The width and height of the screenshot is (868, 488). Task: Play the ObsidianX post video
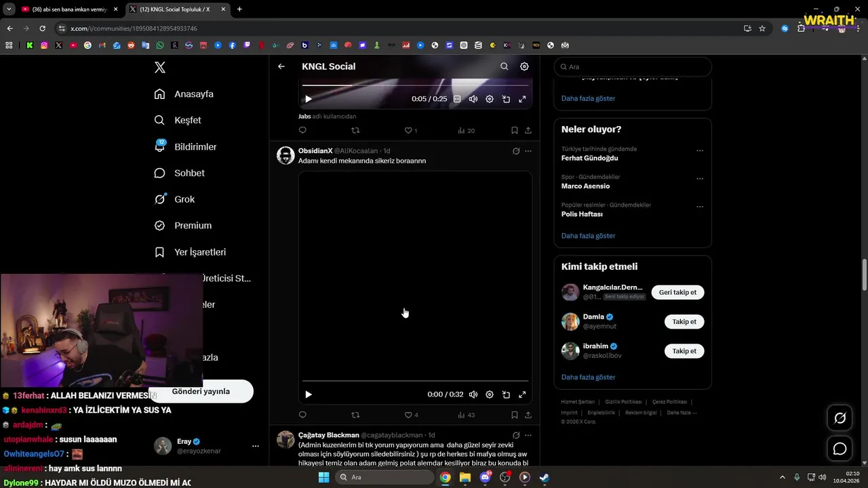tap(309, 394)
